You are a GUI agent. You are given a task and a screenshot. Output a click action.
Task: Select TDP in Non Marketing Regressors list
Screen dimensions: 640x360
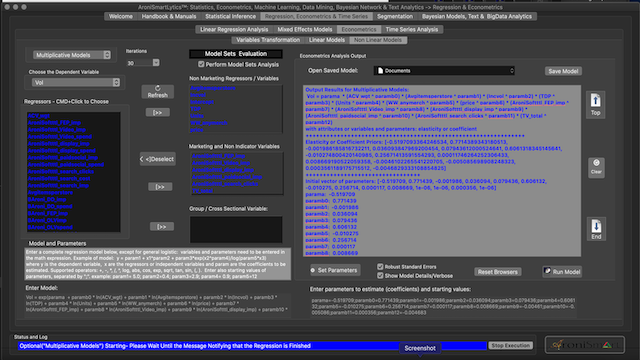point(196,109)
